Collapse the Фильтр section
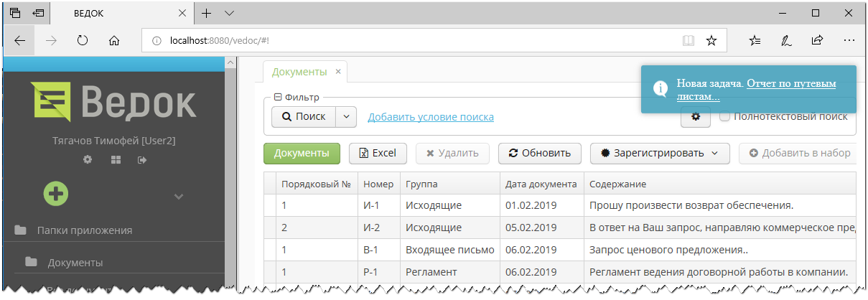Screen dimensions: 868x300 [277, 97]
